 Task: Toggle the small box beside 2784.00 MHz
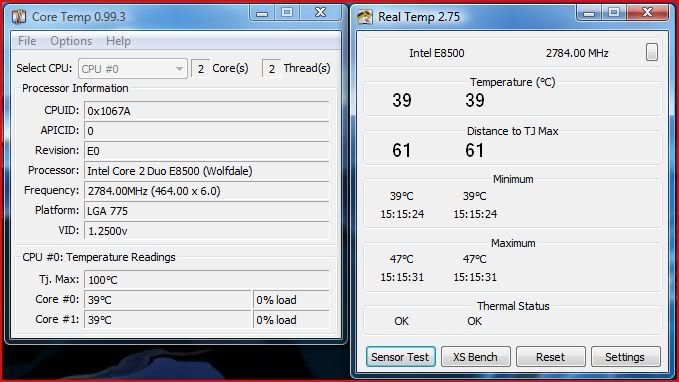point(652,52)
